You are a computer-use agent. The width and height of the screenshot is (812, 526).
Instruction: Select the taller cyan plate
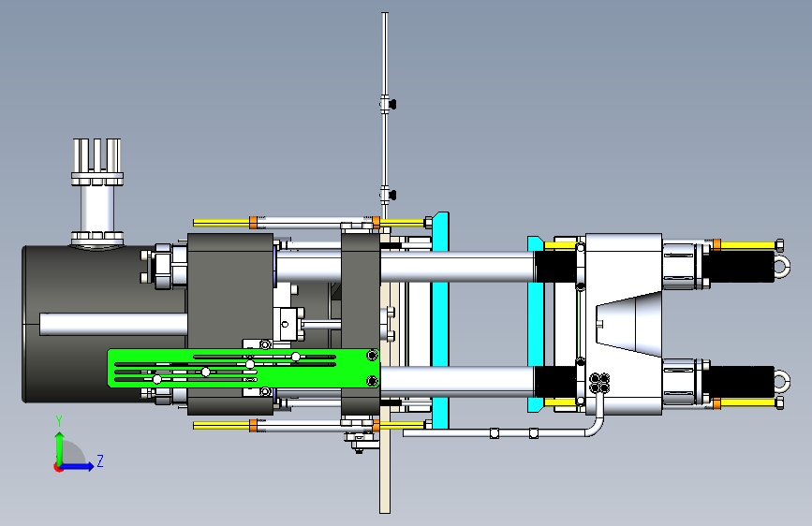(440, 320)
